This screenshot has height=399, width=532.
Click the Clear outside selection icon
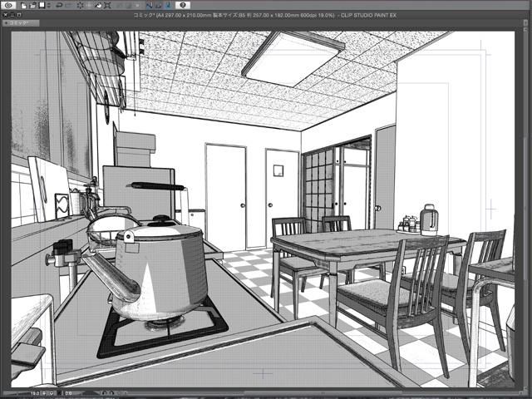pos(89,6)
